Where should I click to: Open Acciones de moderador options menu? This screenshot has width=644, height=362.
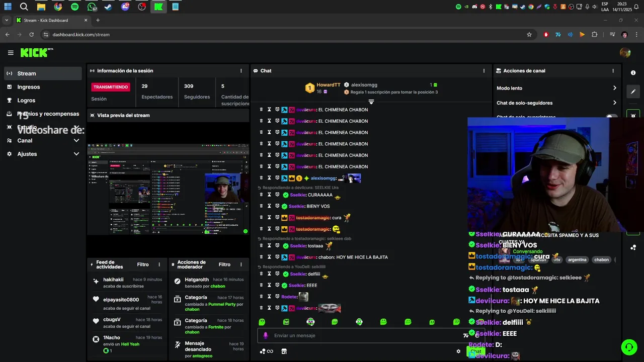tap(241, 264)
